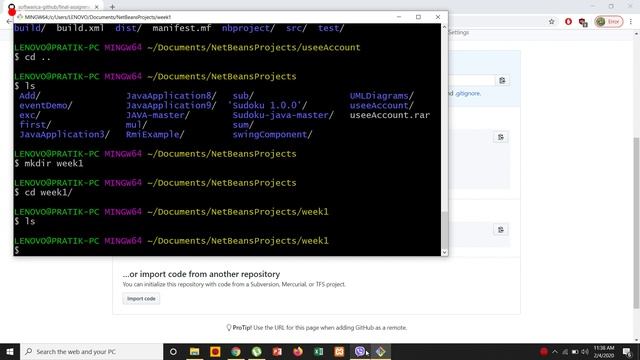The height and width of the screenshot is (360, 640).
Task: Click 'UMLDiagrams/' folder name in terminal
Action: [382, 96]
